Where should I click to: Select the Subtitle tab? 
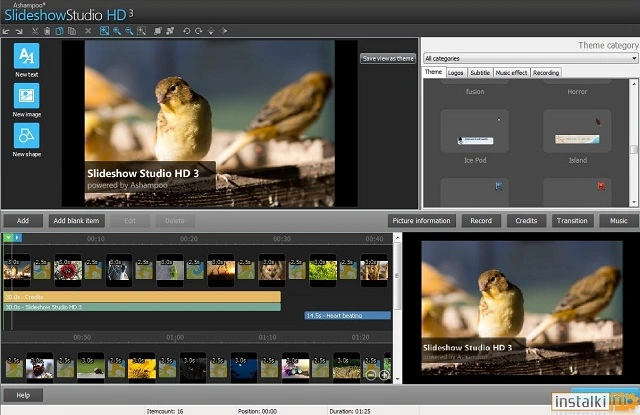click(480, 73)
